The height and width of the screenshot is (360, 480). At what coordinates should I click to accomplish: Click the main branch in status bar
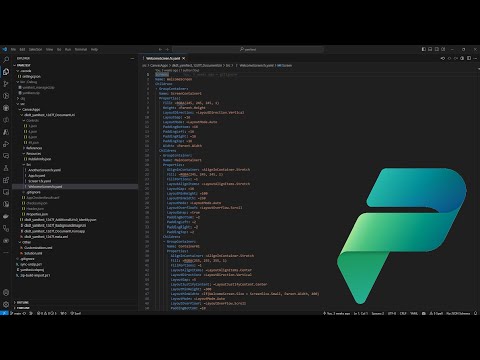coord(15,313)
